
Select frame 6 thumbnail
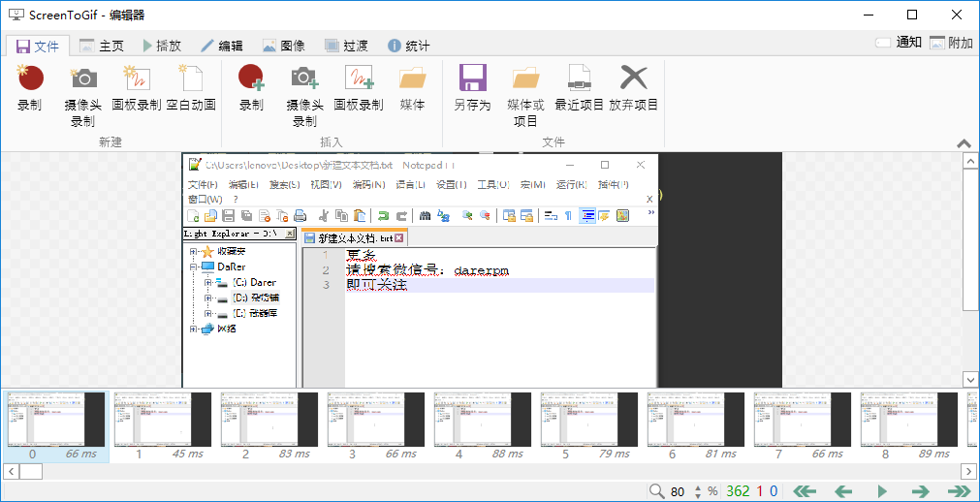[696, 419]
